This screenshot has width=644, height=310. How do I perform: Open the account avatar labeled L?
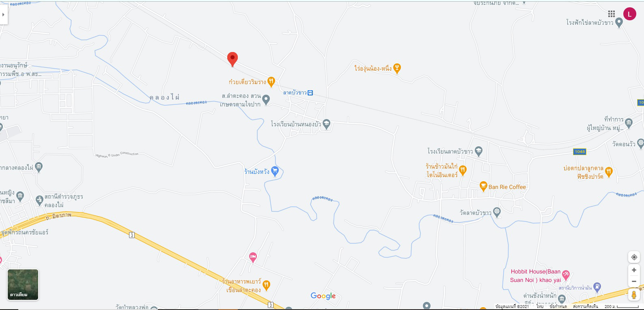click(x=629, y=14)
